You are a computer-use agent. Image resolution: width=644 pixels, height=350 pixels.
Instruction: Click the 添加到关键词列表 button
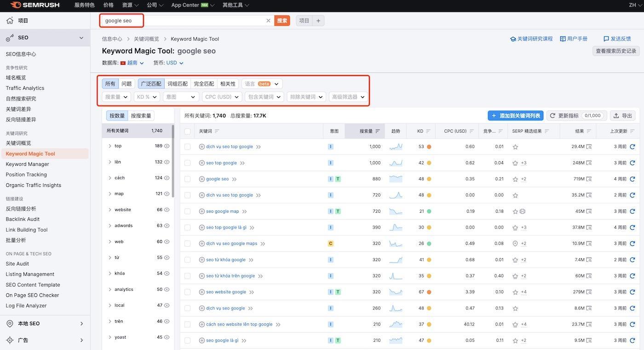coord(515,115)
